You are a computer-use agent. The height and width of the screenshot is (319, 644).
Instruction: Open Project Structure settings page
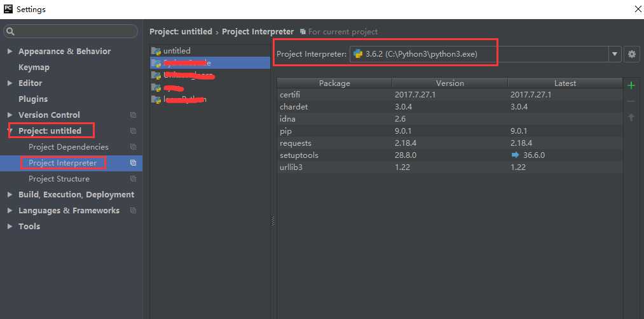58,179
